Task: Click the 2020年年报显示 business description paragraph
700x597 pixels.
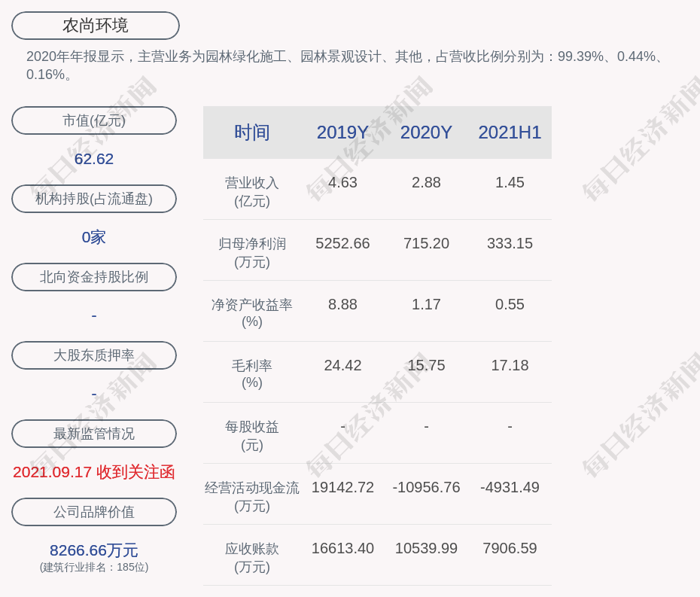Action: click(345, 65)
